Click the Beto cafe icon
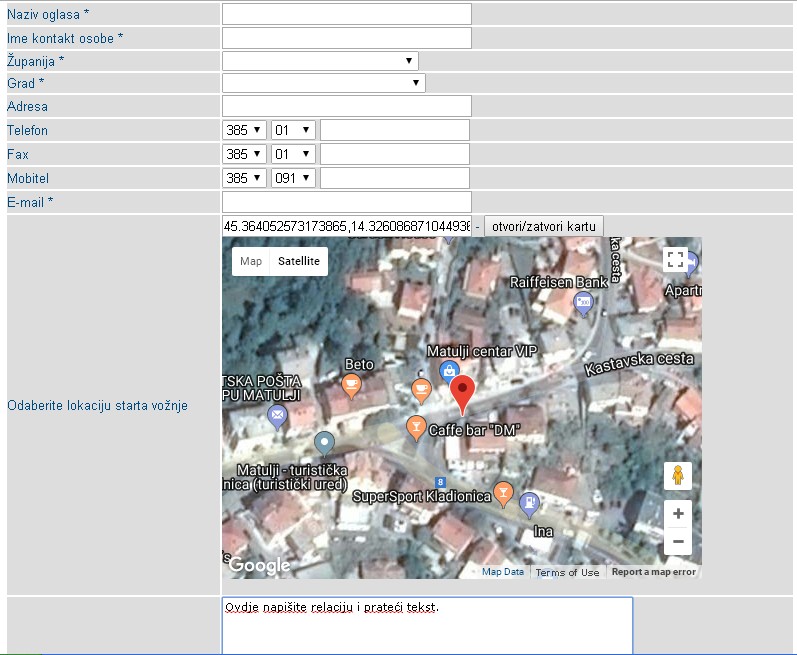Viewport: 797px width, 655px height. [351, 385]
